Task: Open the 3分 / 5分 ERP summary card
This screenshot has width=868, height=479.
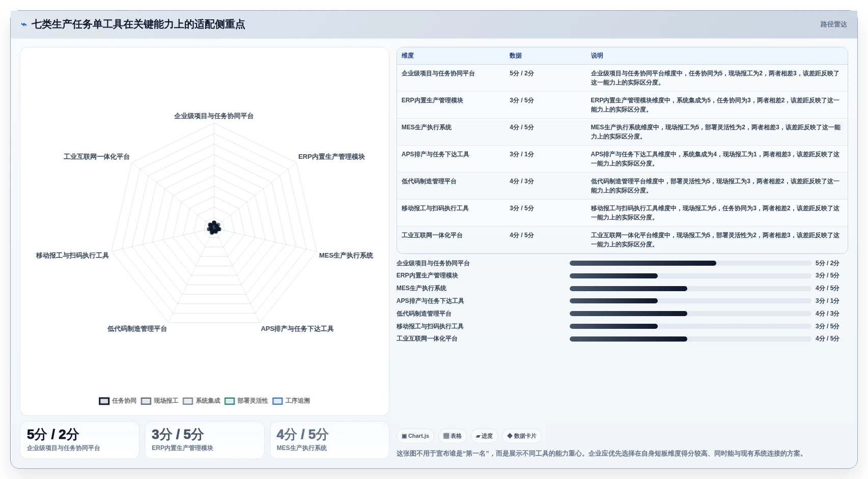Action: [x=205, y=440]
